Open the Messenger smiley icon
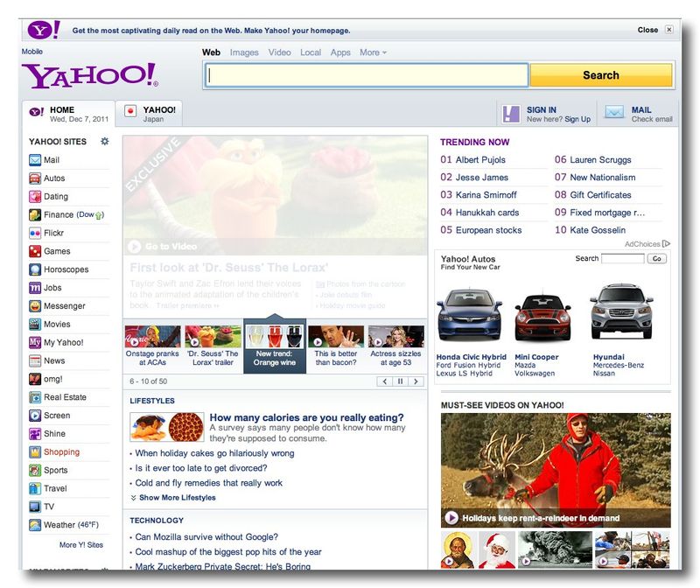700x588 pixels. click(x=35, y=306)
